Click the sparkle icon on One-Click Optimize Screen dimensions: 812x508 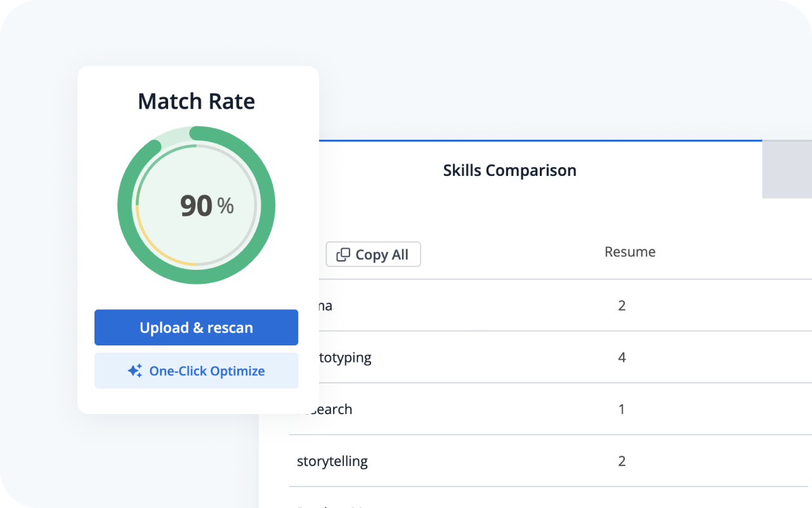(x=134, y=371)
